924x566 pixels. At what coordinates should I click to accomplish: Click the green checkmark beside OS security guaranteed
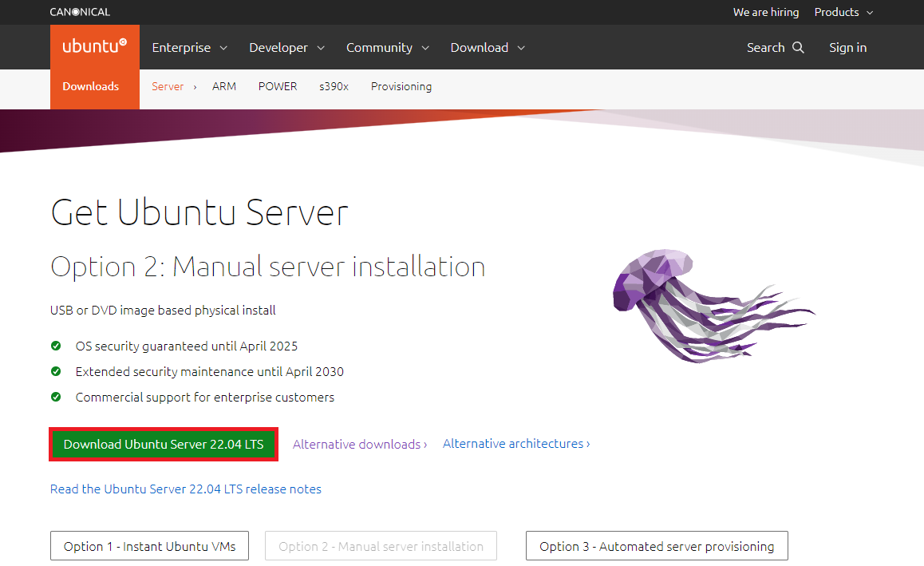click(56, 346)
